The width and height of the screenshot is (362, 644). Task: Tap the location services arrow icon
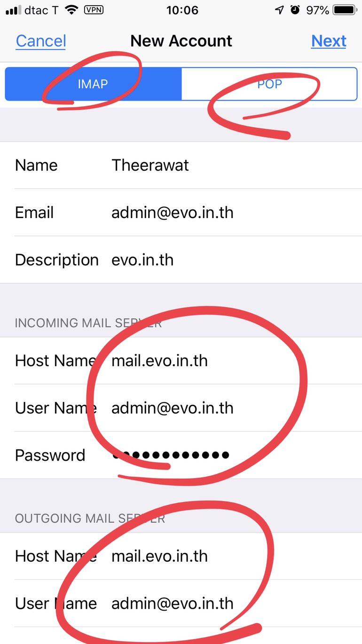pos(280,10)
